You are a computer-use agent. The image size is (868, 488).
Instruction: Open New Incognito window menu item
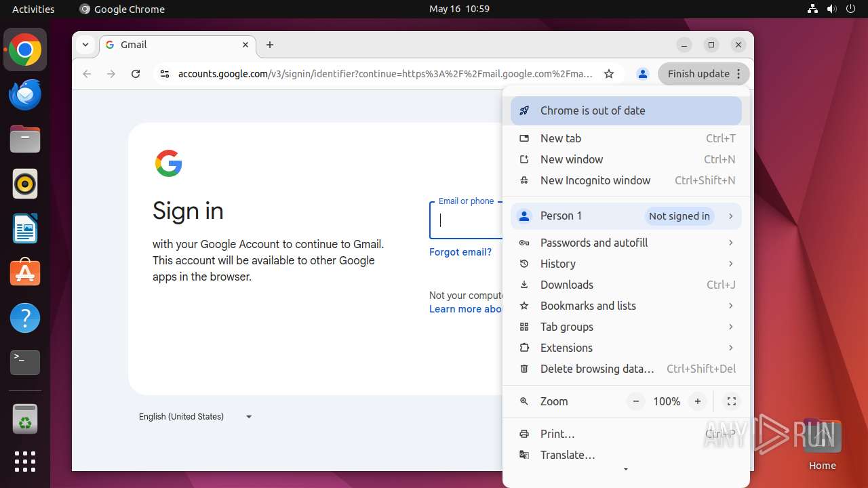626,180
